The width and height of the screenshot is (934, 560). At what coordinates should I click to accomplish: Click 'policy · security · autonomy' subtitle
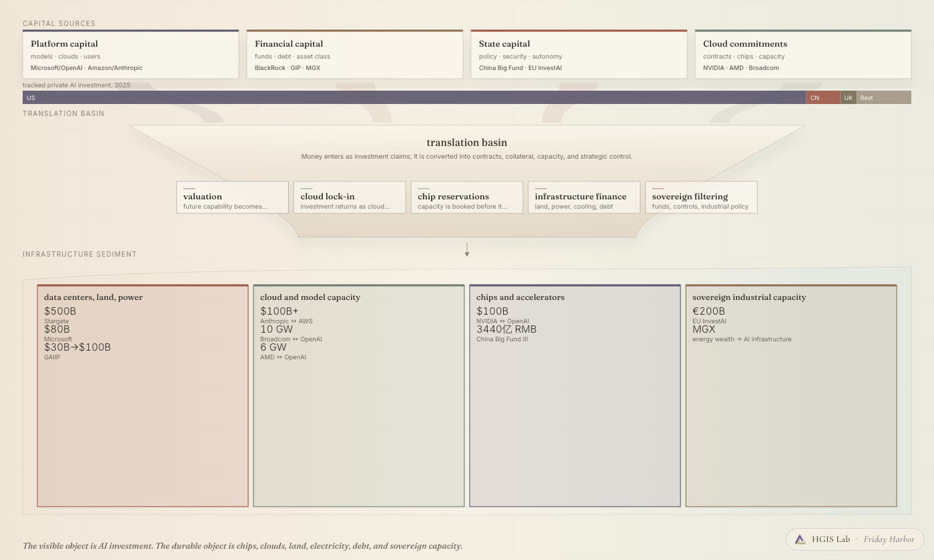tap(520, 57)
